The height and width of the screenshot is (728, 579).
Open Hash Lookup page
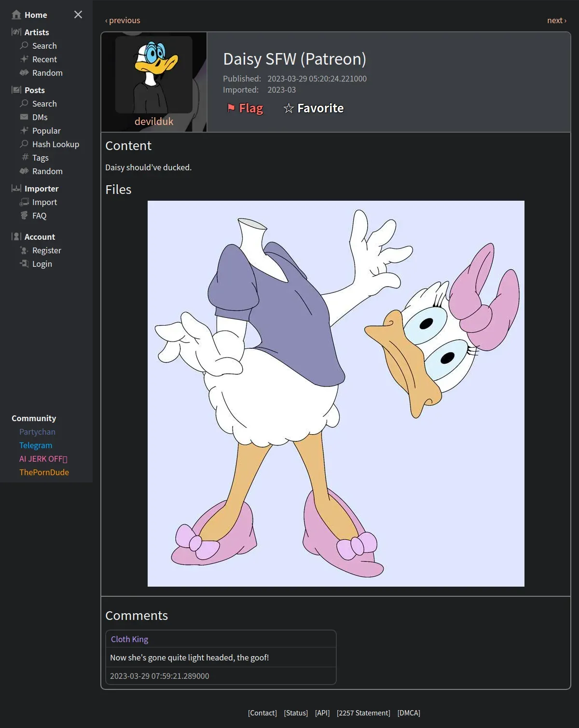pos(55,144)
